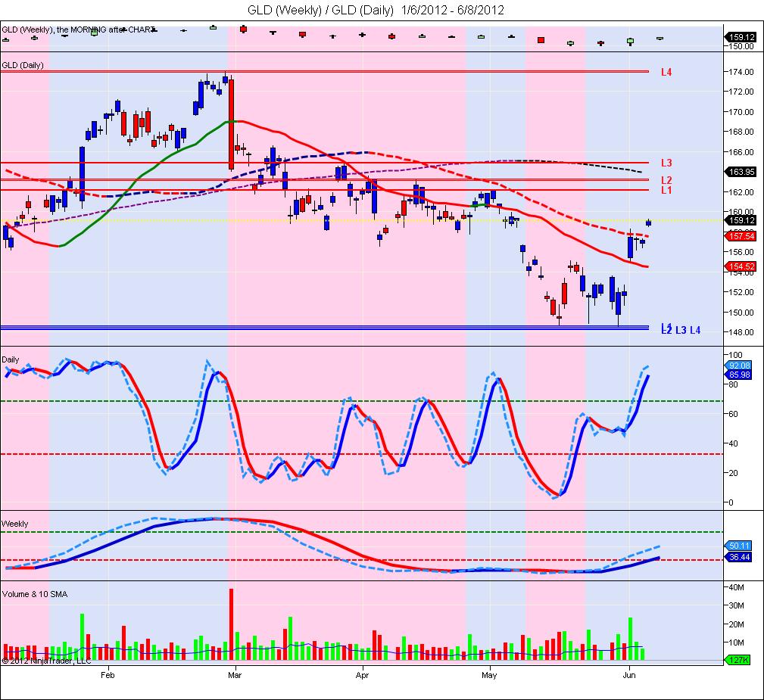Click the "GLD (Daily)" panel label
764x700 pixels.
23,65
